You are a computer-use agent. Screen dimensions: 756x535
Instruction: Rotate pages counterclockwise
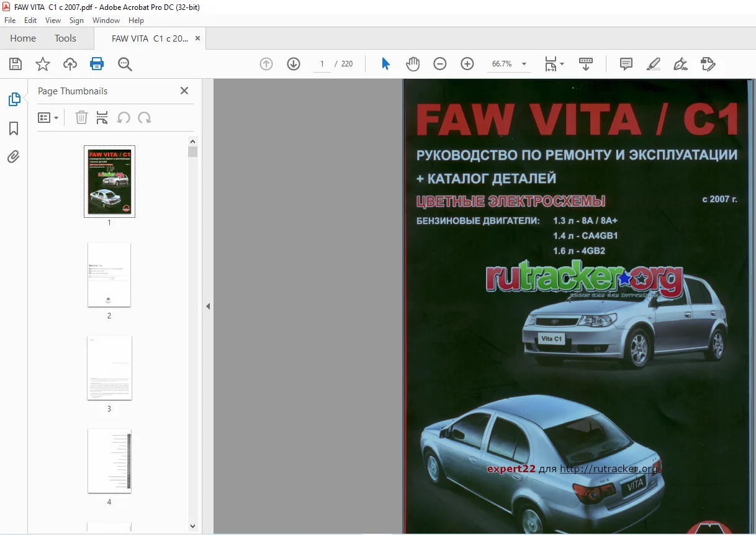click(x=124, y=117)
